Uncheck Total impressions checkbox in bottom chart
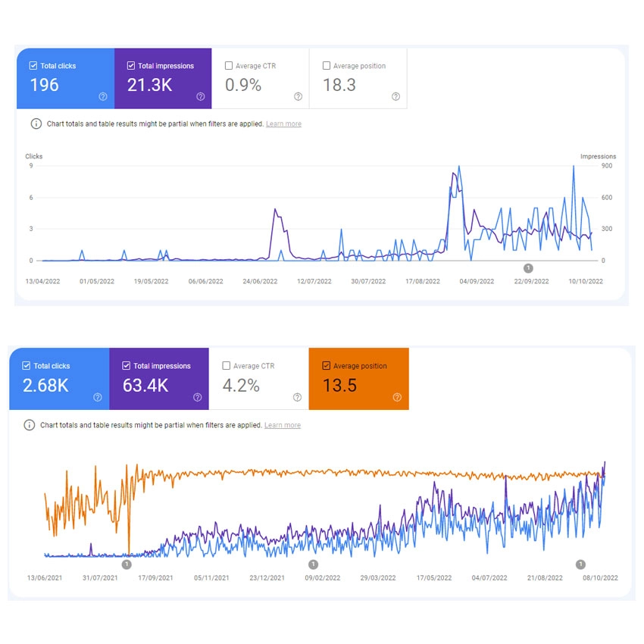 [126, 365]
